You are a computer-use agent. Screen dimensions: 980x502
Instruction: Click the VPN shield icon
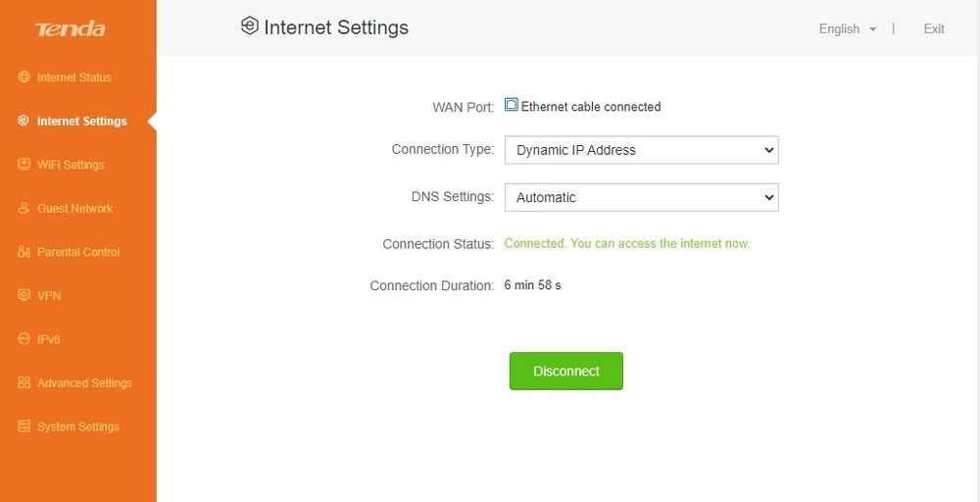[24, 296]
